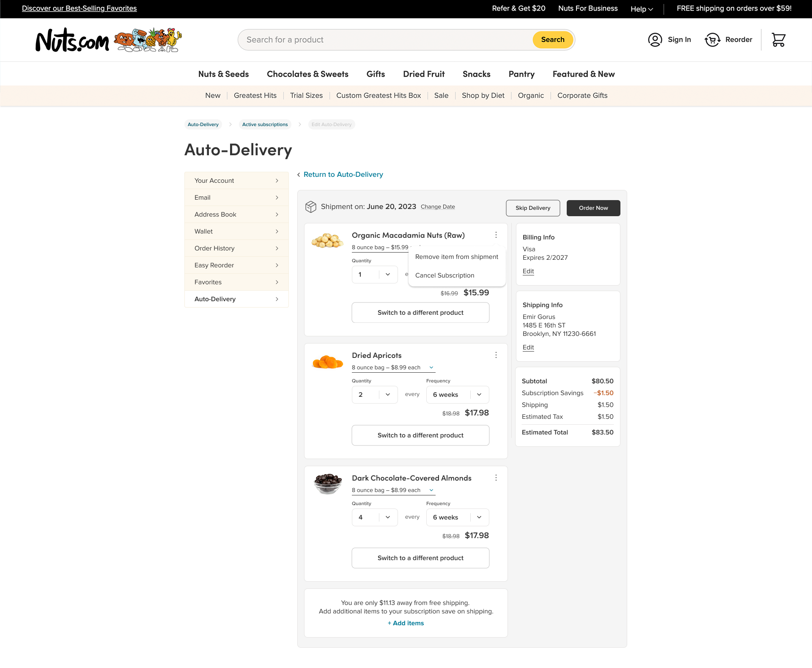Click the shipment box icon
The height and width of the screenshot is (668, 812).
click(x=311, y=206)
